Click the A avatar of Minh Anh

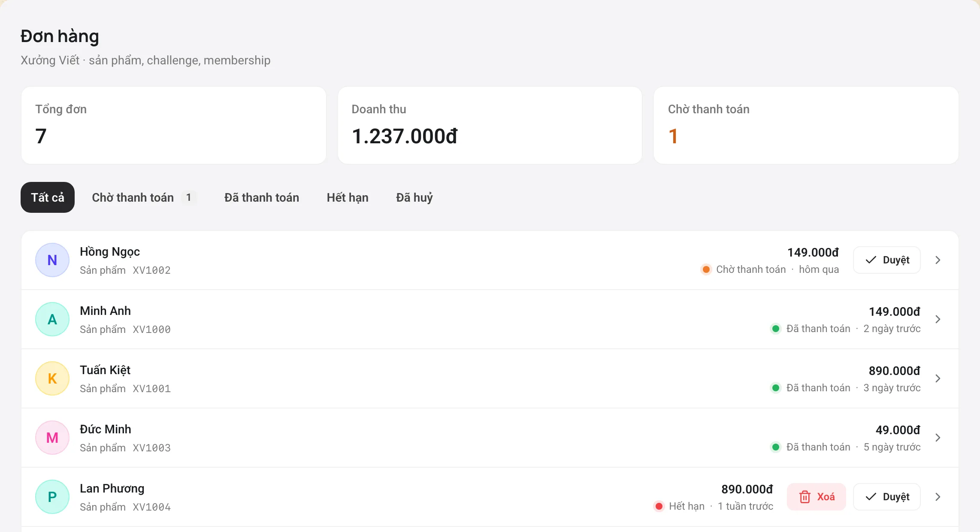(52, 319)
